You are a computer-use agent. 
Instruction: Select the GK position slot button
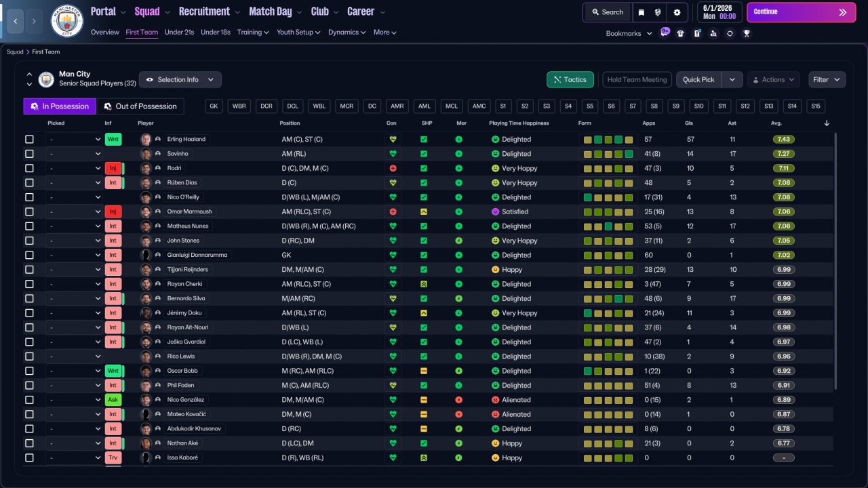214,106
